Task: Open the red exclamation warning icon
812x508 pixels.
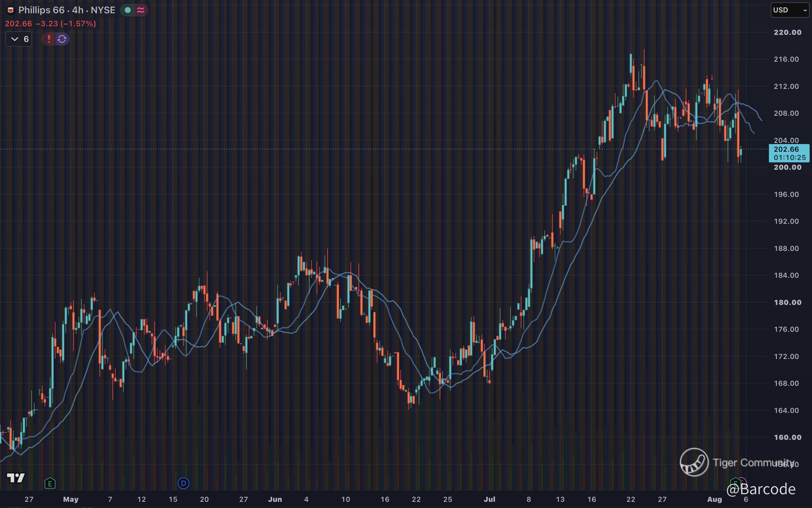Action: pos(49,39)
